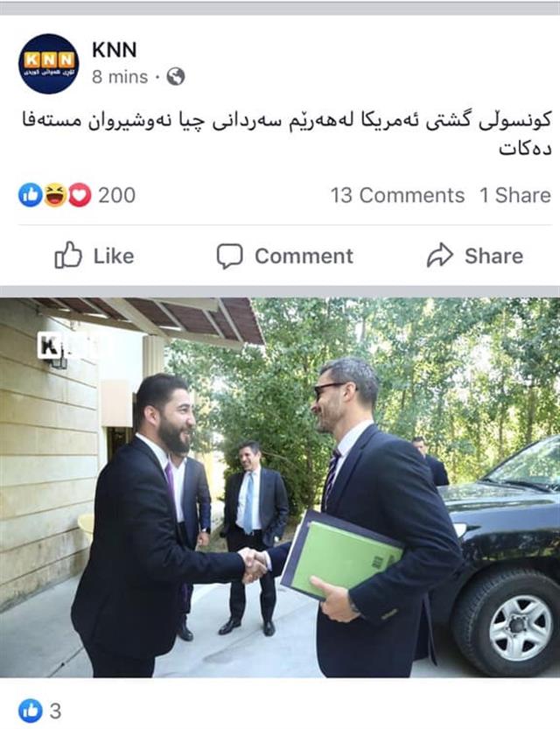Open the 1 Share details
Screen dimensions: 560x729
[x=515, y=195]
